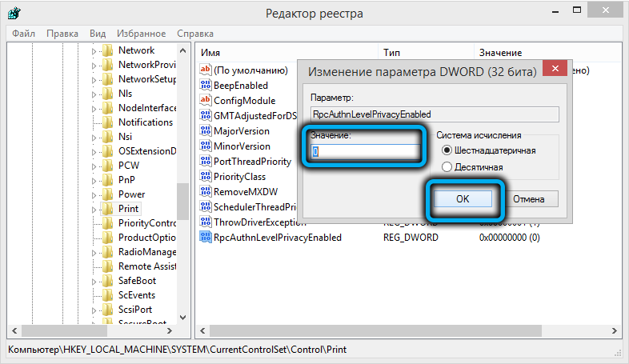This screenshot has width=629, height=364.
Task: Click the Registry Editor app icon in title bar
Action: point(14,13)
